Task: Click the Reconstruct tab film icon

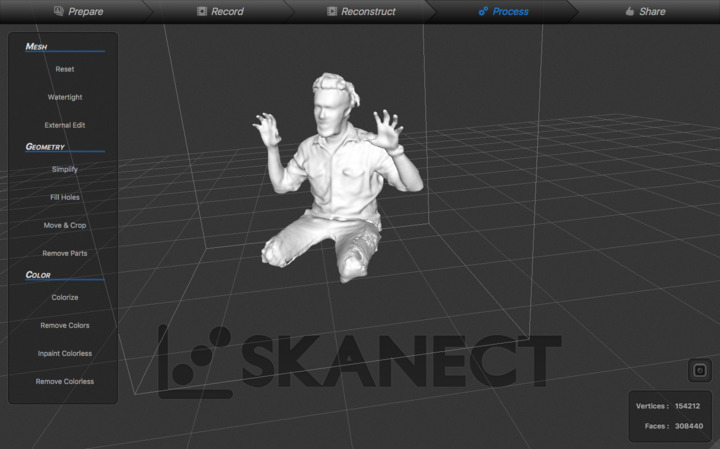Action: (332, 11)
